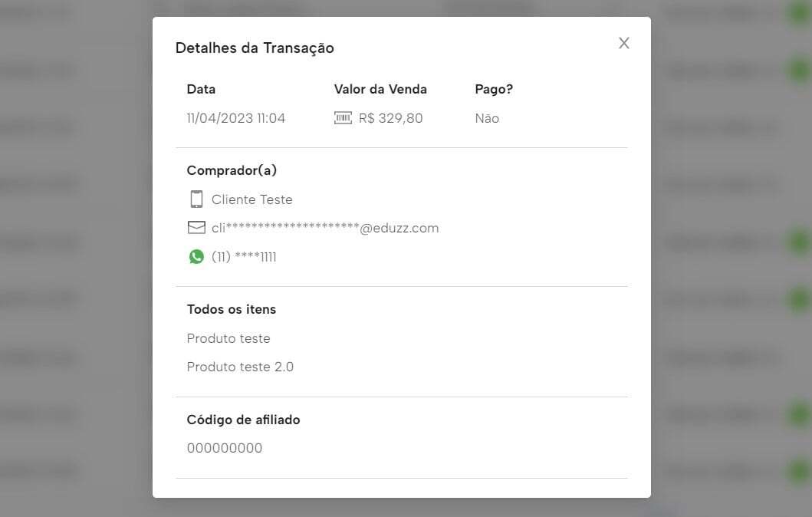Click the Comprador(a) section heading

(232, 170)
